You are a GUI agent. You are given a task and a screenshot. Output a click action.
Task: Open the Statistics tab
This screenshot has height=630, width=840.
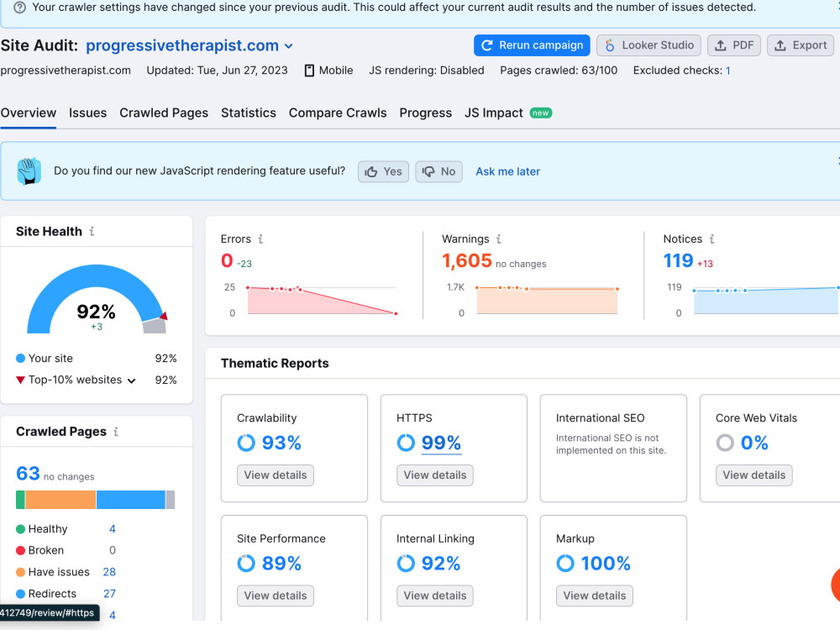pos(249,113)
